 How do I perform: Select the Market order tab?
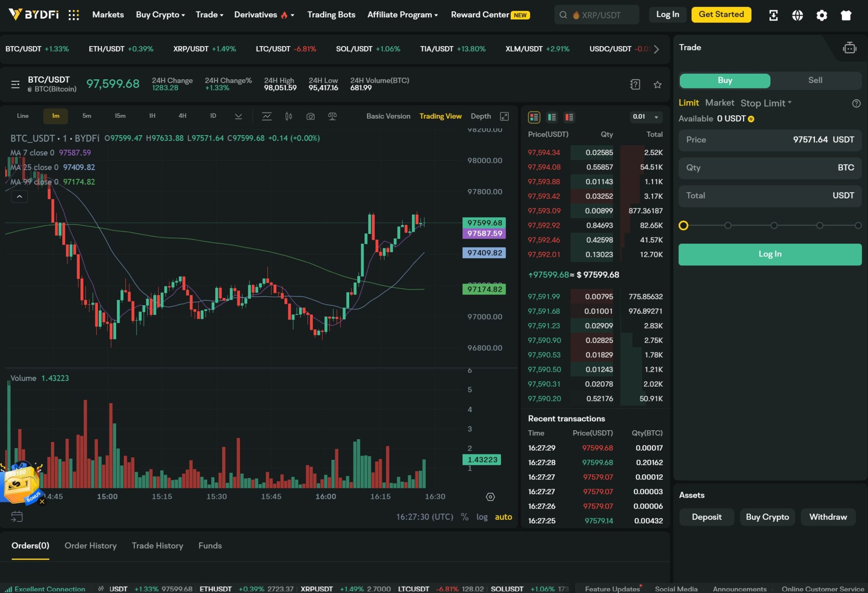coord(719,103)
